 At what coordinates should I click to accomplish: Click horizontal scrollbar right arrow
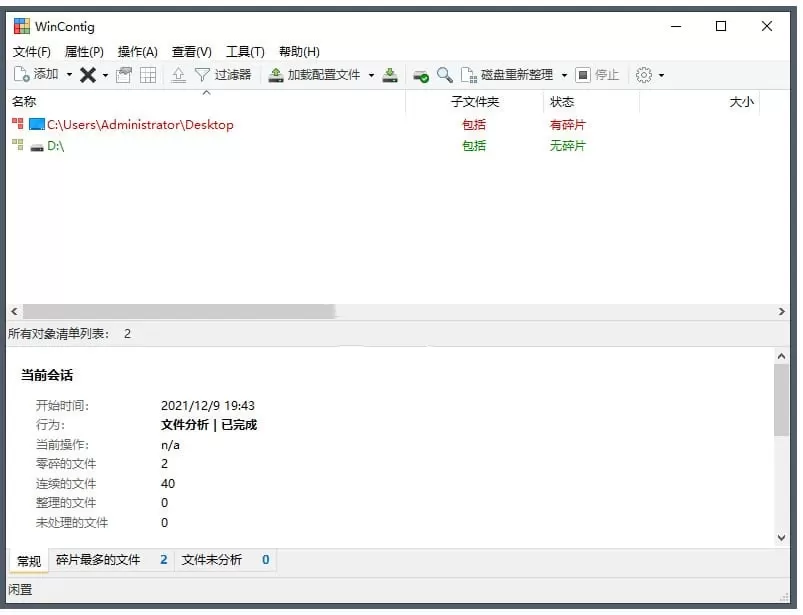click(781, 311)
